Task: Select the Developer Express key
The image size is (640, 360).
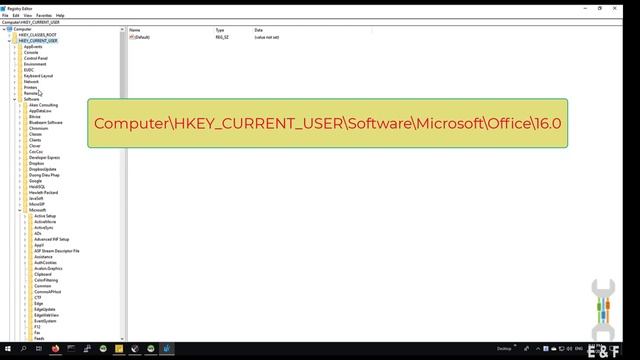Action: click(x=44, y=158)
